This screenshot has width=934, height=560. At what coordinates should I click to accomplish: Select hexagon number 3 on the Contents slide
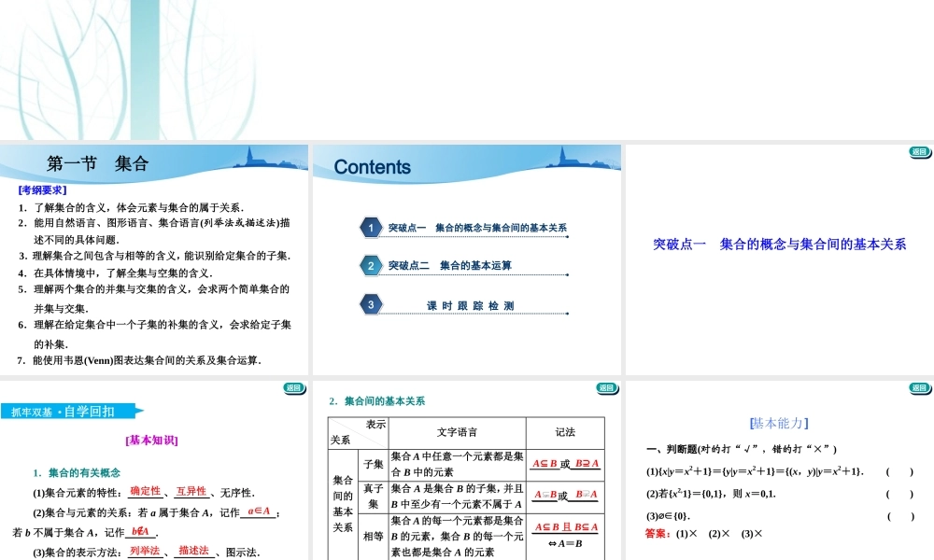click(x=370, y=304)
